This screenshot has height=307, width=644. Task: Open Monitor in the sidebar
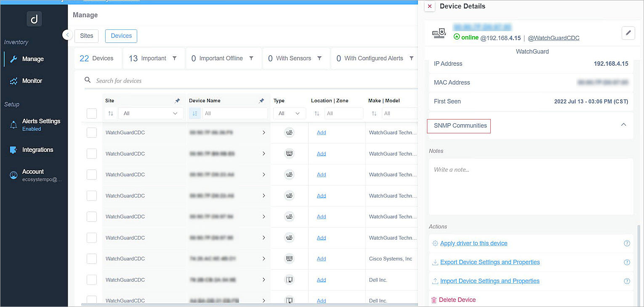[x=32, y=81]
